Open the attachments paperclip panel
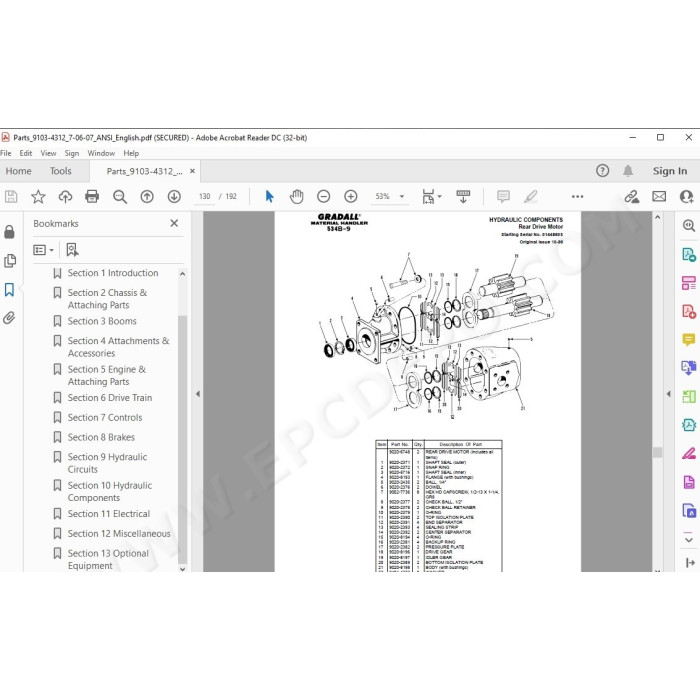700x700 pixels. coord(9,318)
